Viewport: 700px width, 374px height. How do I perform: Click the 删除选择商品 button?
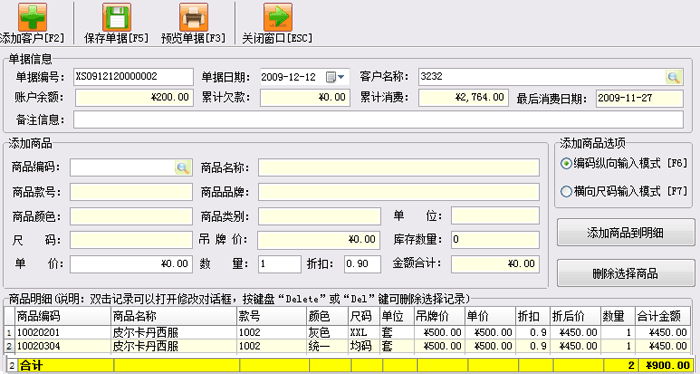(x=625, y=273)
